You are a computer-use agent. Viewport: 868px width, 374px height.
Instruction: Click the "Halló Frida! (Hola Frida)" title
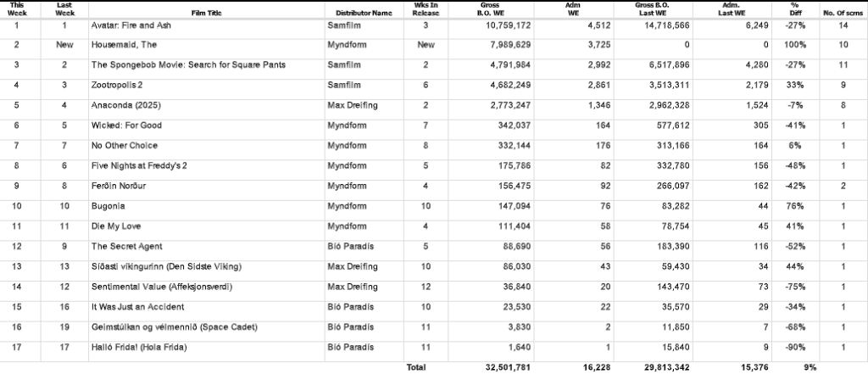tap(140, 347)
